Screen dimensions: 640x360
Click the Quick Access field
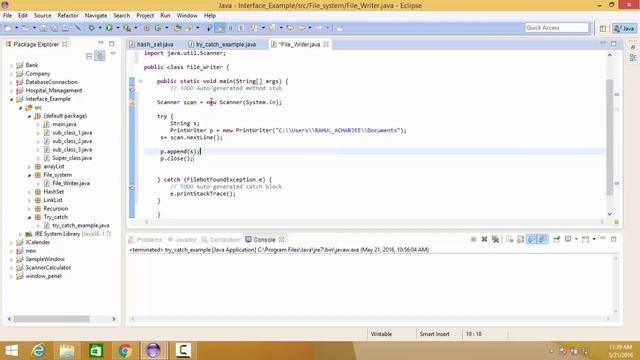click(x=557, y=28)
